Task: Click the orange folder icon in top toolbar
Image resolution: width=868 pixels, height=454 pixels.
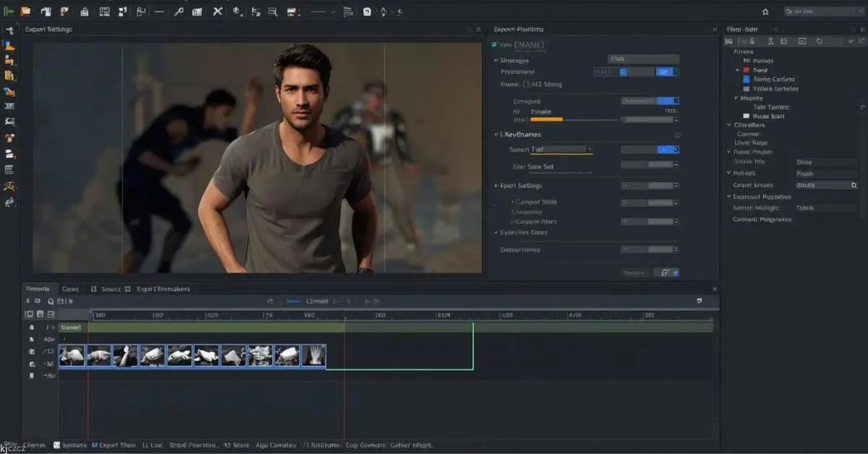Action: coord(25,12)
